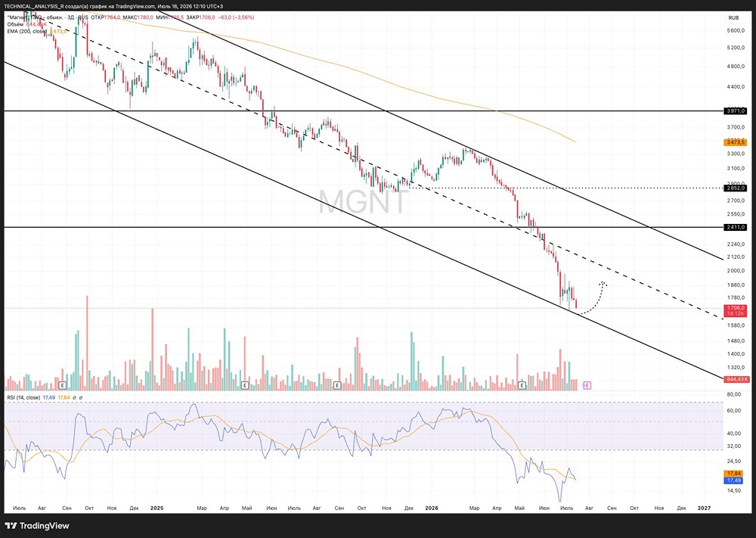Click the TradingView logo at bottom left
Screen dimensions: 756x538
tap(37, 526)
